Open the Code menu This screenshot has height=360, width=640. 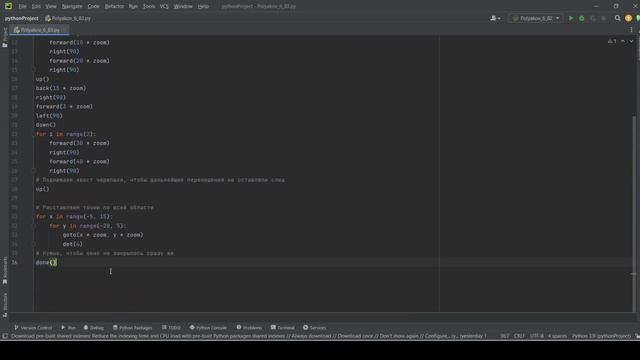[x=93, y=6]
